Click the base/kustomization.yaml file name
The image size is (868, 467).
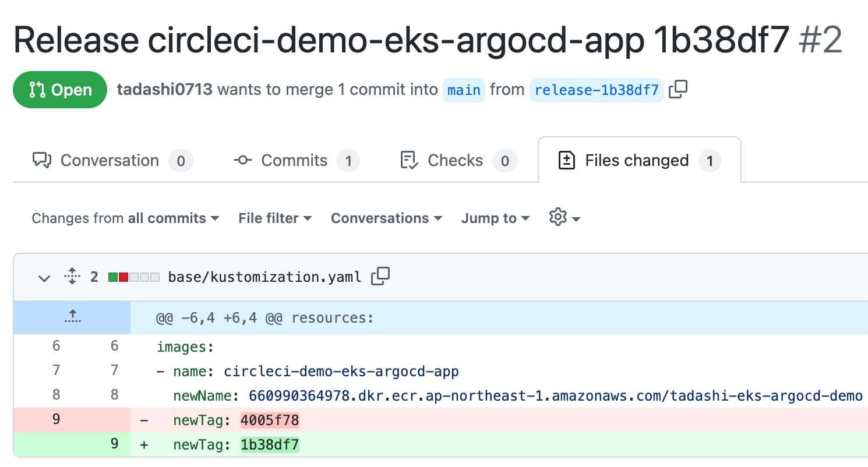pyautogui.click(x=265, y=277)
